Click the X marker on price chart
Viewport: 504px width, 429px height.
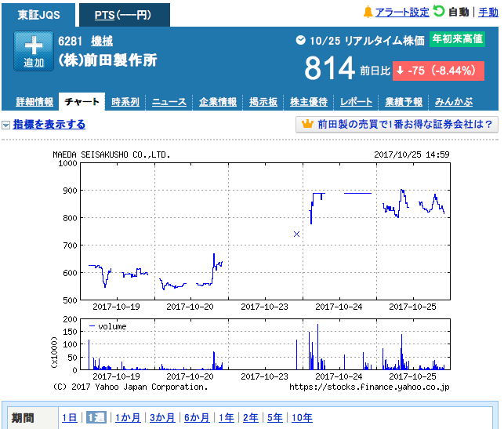point(297,234)
